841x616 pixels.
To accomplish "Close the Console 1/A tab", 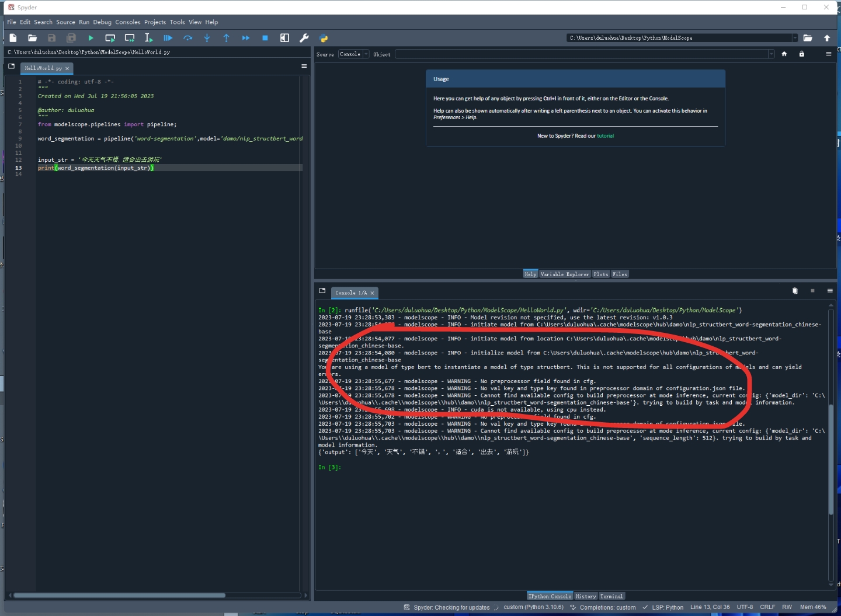I will [x=372, y=293].
